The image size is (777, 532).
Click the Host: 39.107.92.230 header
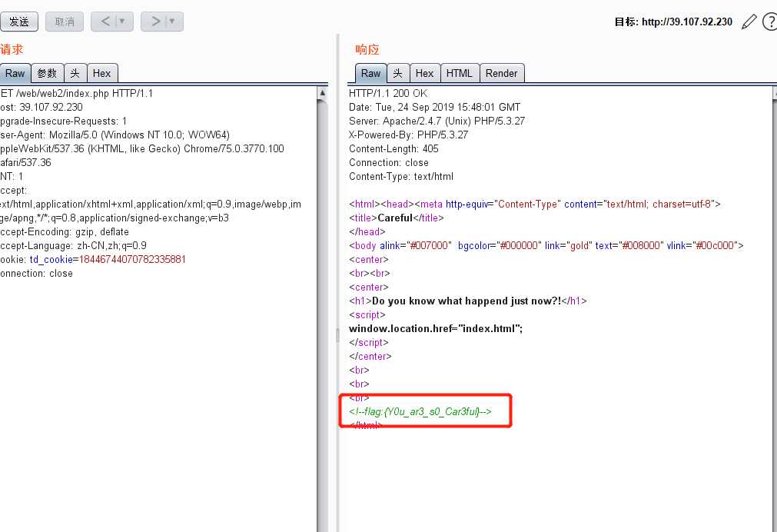[x=42, y=107]
